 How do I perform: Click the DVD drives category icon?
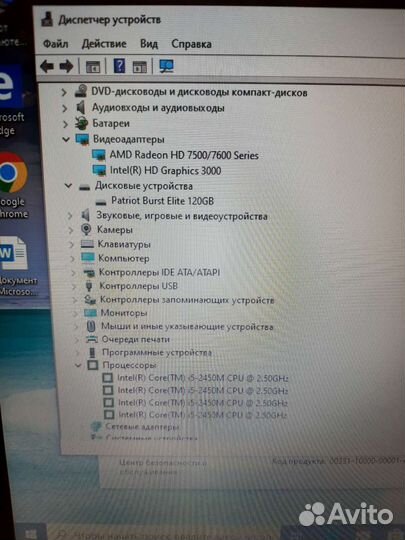(81, 91)
